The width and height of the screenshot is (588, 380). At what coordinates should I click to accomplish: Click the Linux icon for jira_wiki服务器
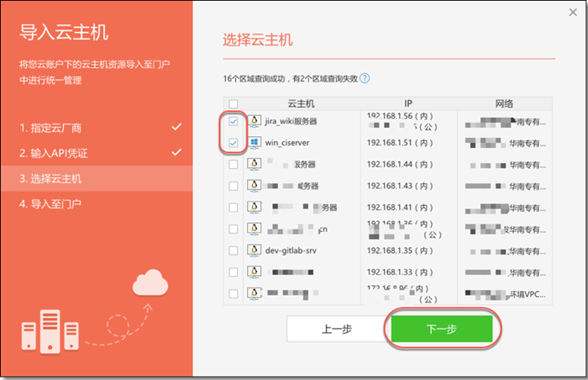pos(255,121)
